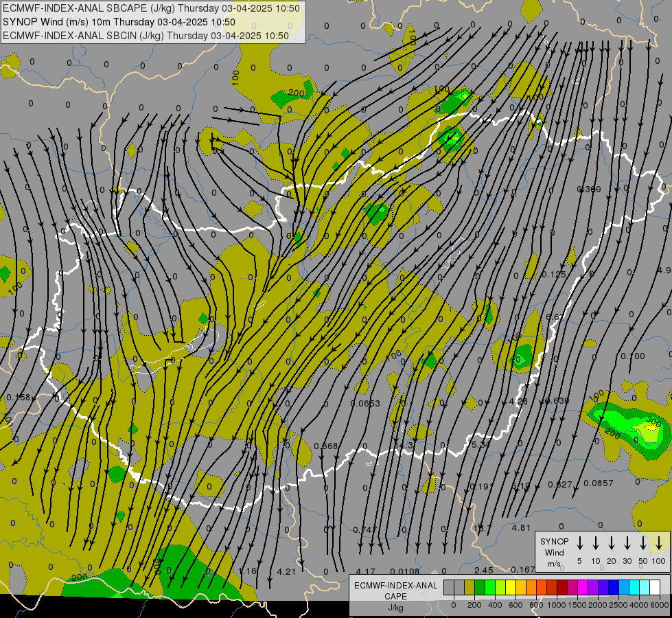This screenshot has width=672, height=618.
Task: Select the pure blue CAPE legend swatch
Action: 613,588
